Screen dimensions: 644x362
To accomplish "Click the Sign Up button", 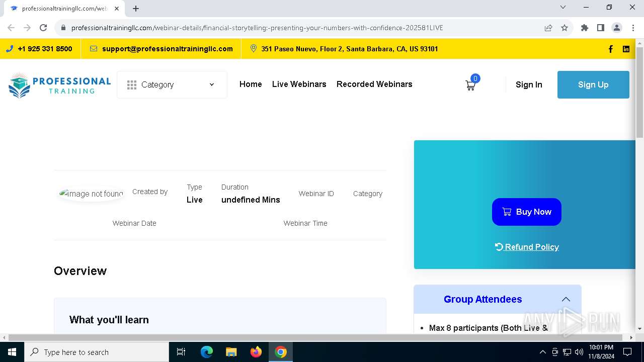I will (x=593, y=84).
